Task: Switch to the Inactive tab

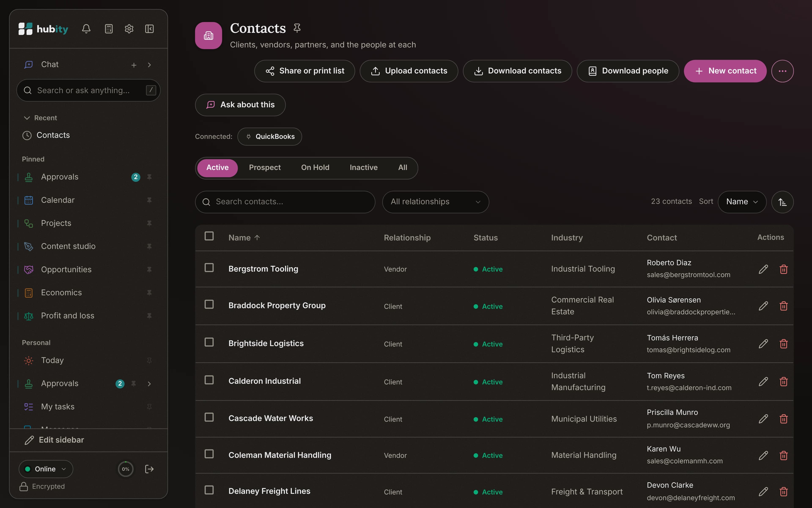Action: tap(364, 168)
